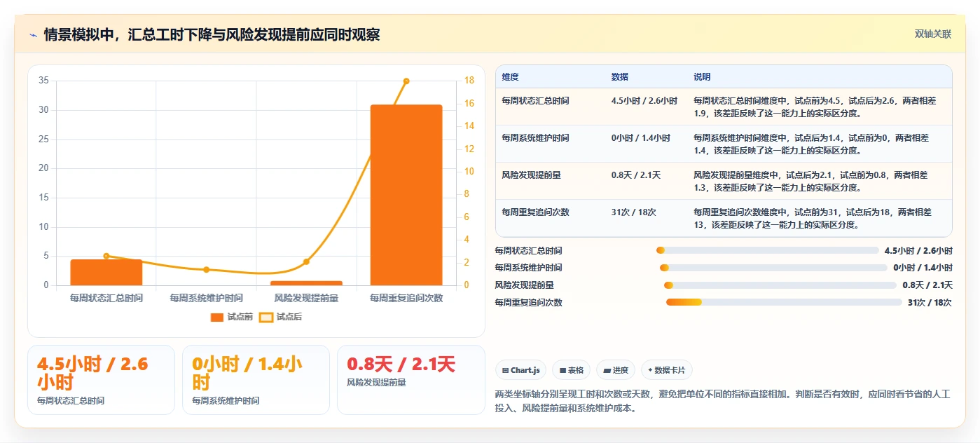Image resolution: width=980 pixels, height=443 pixels.
Task: Click the right axis value 16
Action: point(469,104)
